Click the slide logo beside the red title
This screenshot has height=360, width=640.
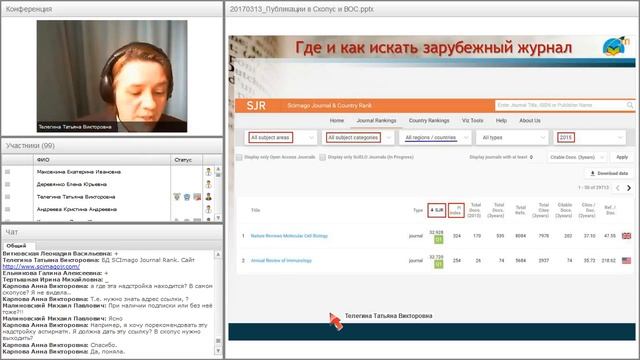pyautogui.click(x=616, y=46)
